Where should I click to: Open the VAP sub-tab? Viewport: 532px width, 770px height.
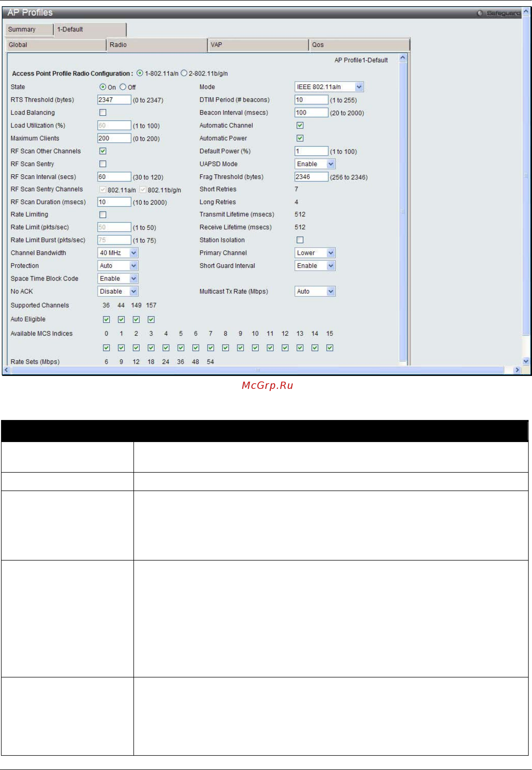(x=258, y=45)
